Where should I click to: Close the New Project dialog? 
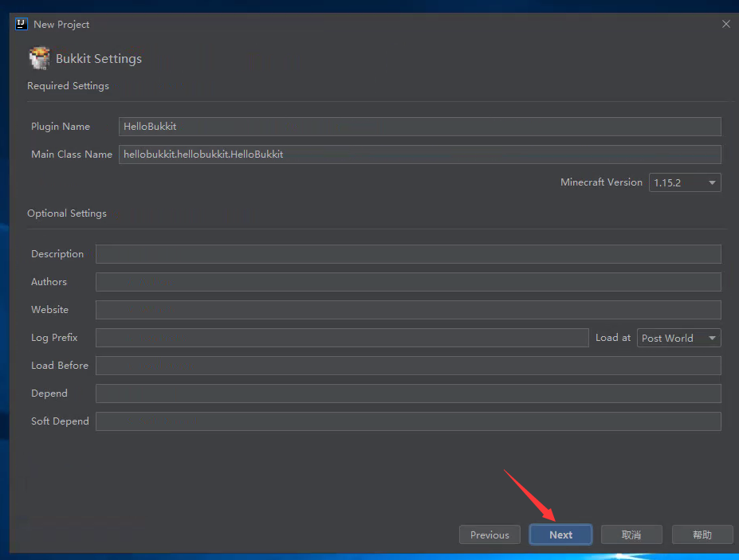click(x=725, y=24)
